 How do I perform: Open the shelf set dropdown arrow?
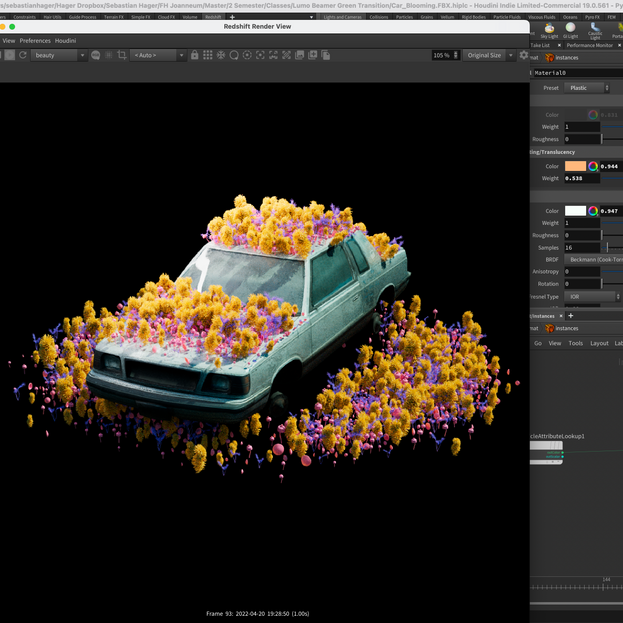(x=311, y=17)
